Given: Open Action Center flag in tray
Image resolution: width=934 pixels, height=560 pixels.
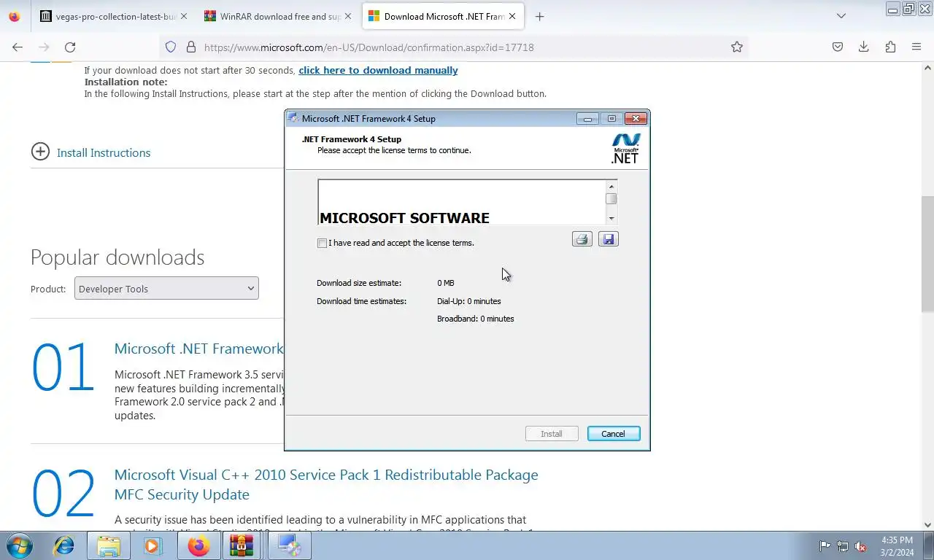Looking at the screenshot, I should pos(825,545).
